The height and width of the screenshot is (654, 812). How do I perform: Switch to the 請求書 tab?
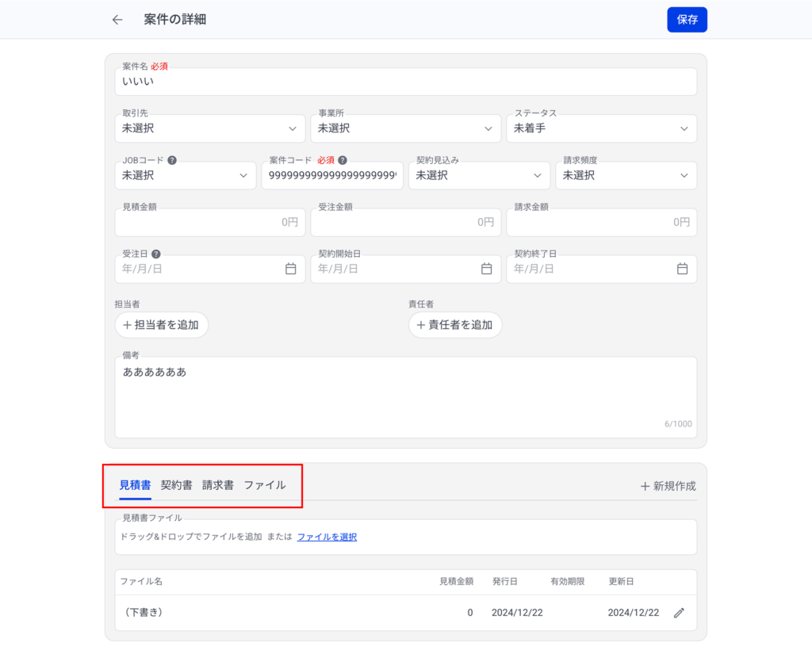click(217, 485)
